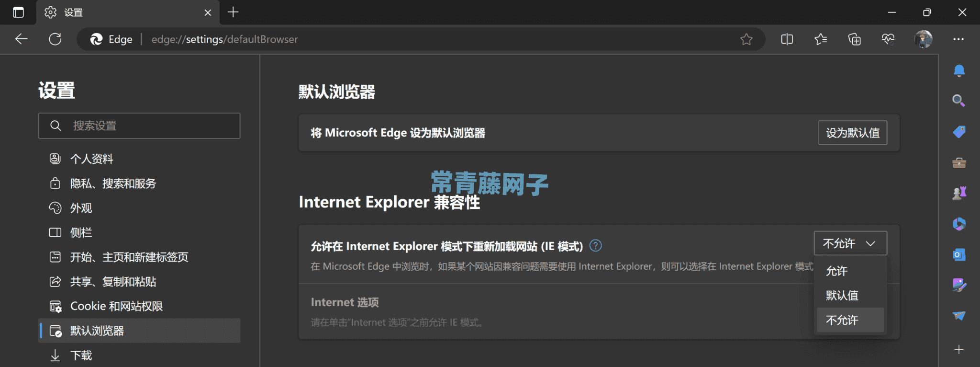Open 隐私、搜索和服务 settings
The image size is (980, 367).
point(139,183)
